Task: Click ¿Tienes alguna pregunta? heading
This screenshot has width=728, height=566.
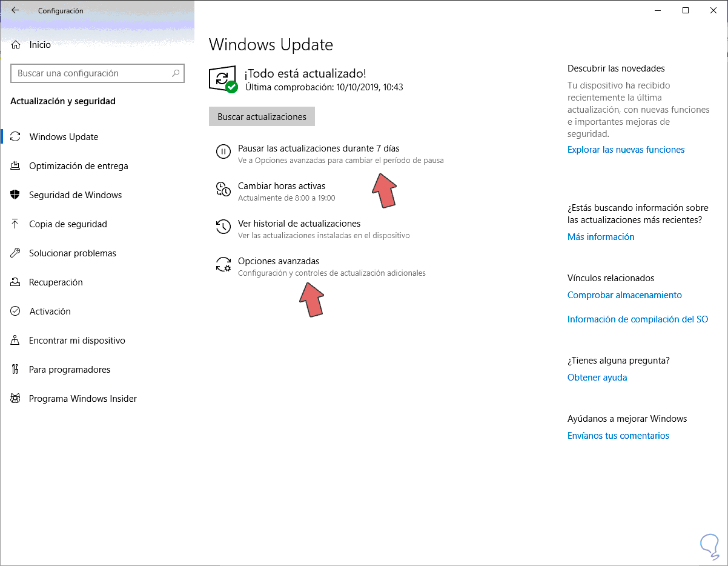Action: (x=618, y=361)
